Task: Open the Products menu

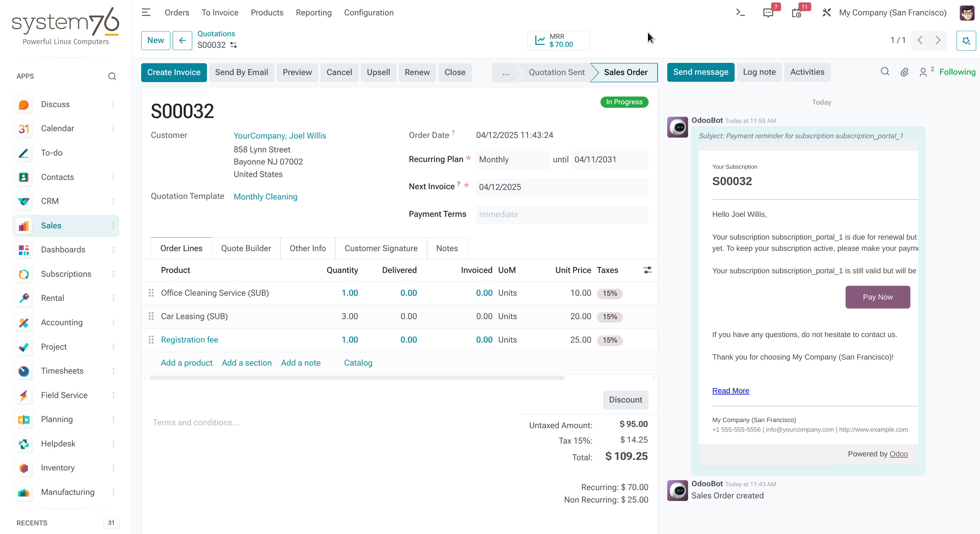Action: [267, 13]
